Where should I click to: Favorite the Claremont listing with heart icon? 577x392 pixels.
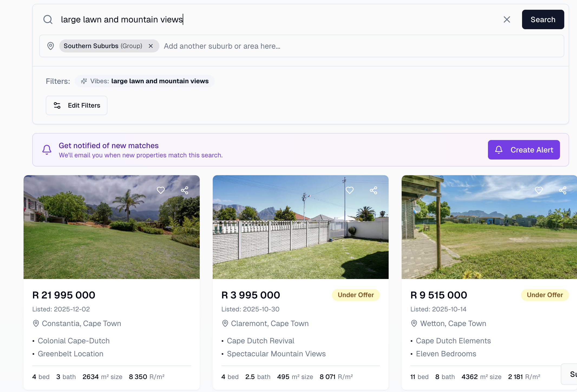point(350,190)
